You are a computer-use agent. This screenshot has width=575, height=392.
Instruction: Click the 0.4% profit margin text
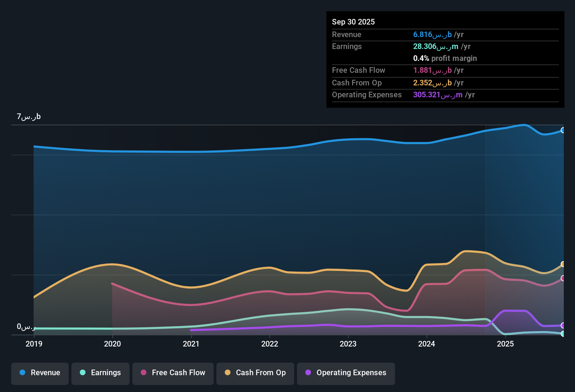tap(445, 58)
